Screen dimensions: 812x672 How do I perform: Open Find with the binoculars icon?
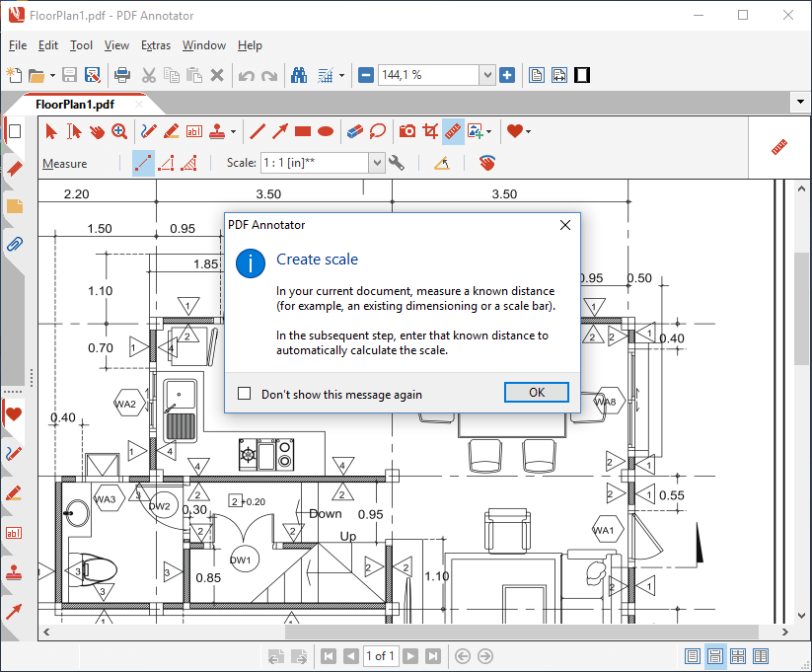pyautogui.click(x=299, y=76)
